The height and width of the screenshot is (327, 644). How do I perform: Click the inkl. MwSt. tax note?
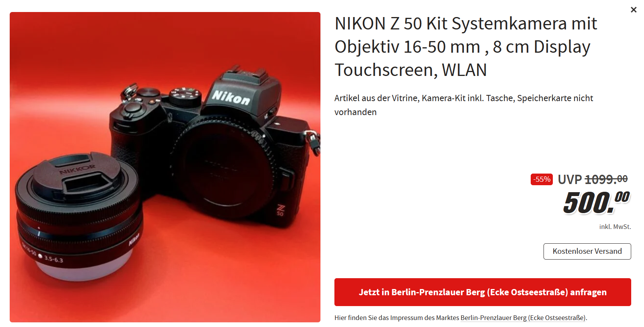coord(615,227)
